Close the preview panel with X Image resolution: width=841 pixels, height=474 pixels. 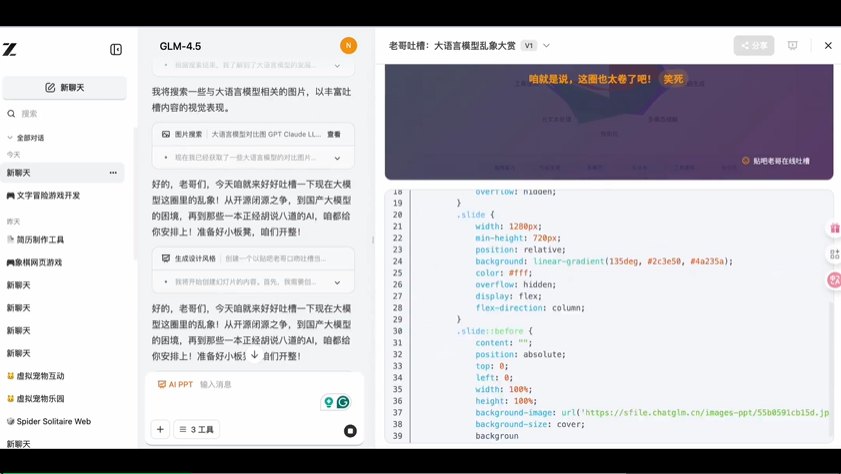[828, 46]
